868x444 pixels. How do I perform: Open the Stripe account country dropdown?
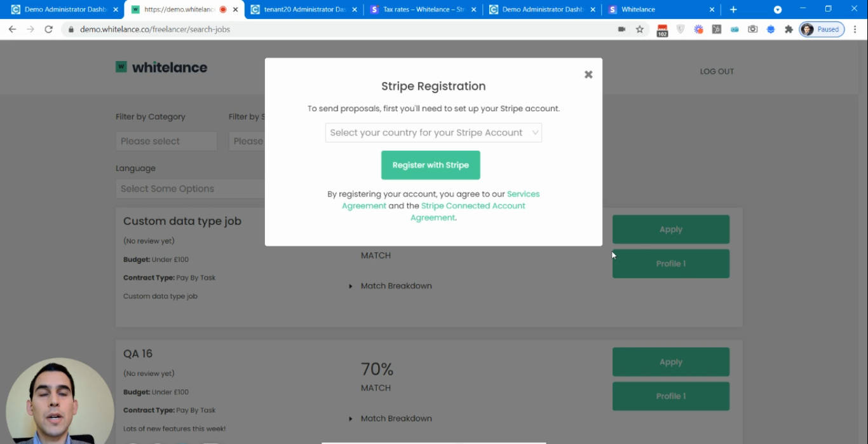[433, 132]
